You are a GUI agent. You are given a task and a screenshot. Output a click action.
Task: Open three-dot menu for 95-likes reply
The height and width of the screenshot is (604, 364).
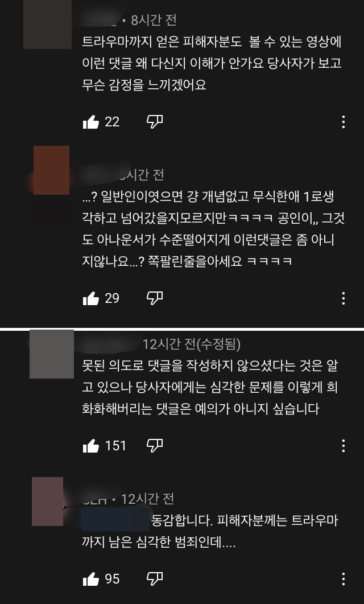coord(343,578)
